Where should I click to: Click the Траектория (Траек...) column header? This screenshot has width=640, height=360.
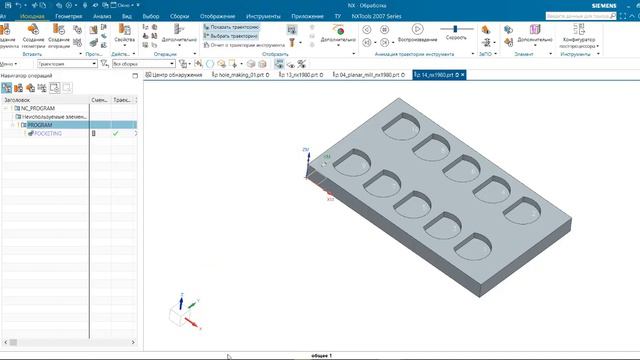tap(122, 100)
